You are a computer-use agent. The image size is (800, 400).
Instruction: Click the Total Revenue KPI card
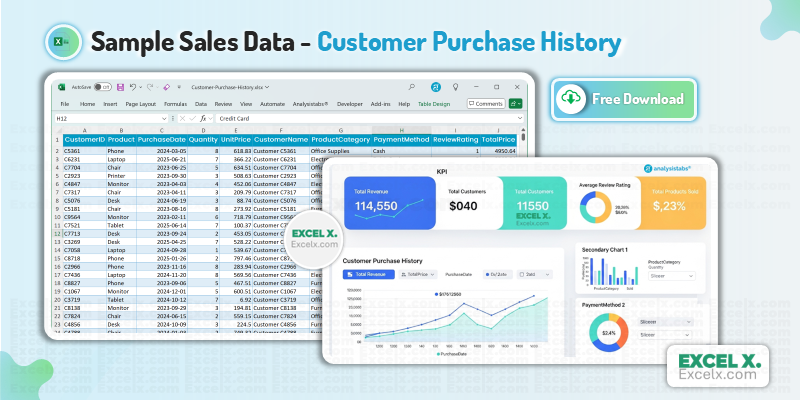coord(390,203)
